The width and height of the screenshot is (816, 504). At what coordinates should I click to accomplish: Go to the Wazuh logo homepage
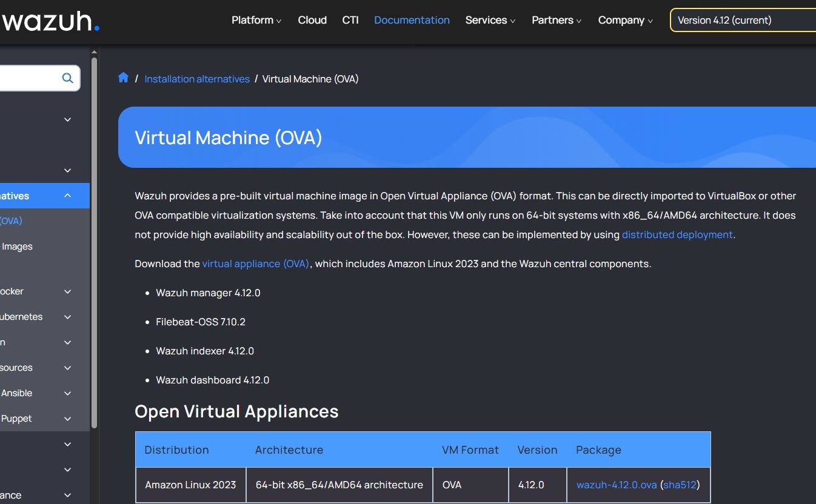tap(50, 21)
